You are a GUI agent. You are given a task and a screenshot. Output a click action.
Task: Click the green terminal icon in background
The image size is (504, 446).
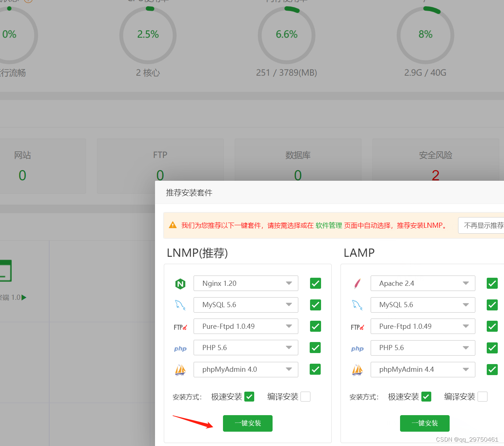(5, 271)
